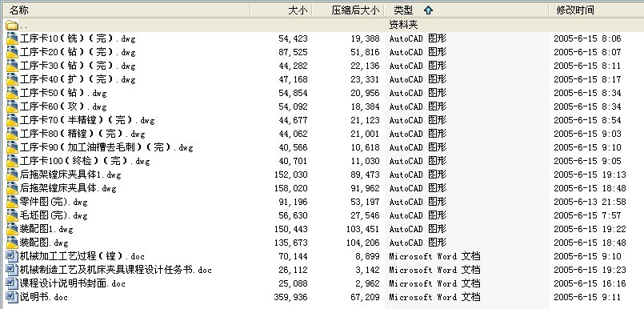Select file name 零件图(完).dwg
644x309 pixels.
pos(54,202)
